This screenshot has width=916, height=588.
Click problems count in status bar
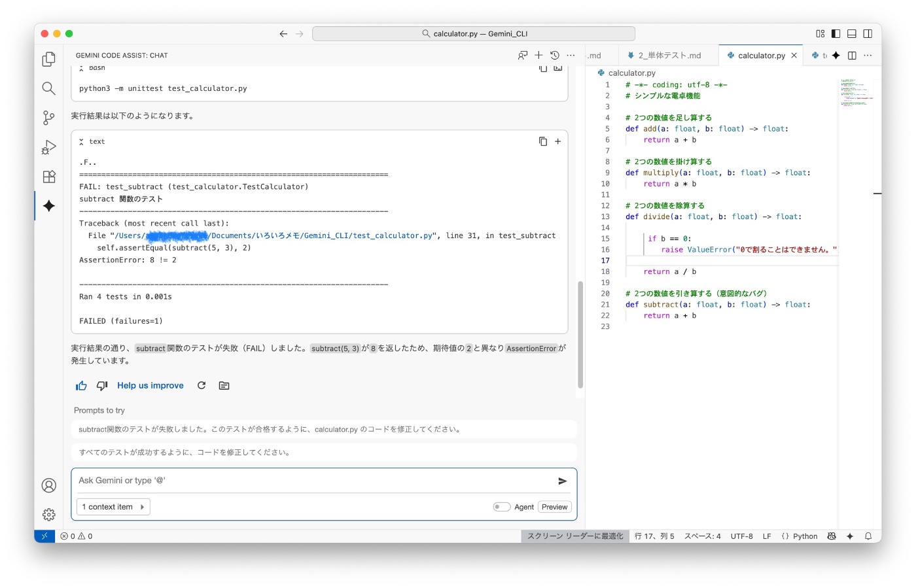point(77,536)
